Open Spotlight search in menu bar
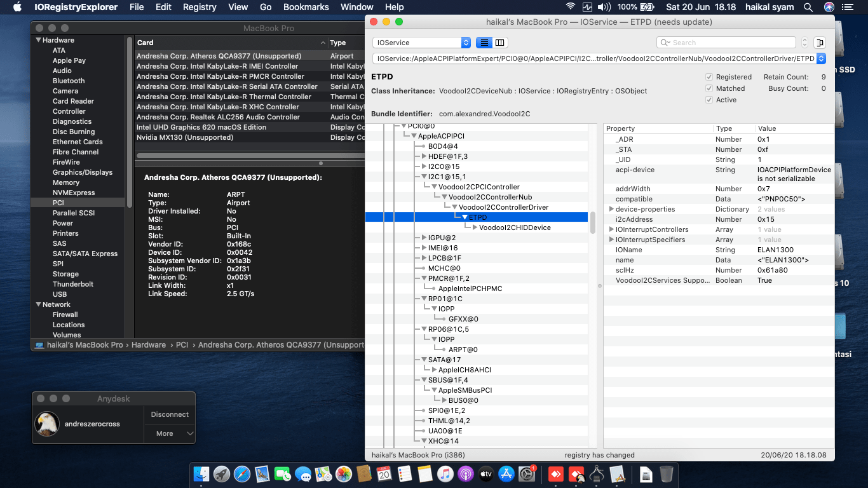 (808, 7)
